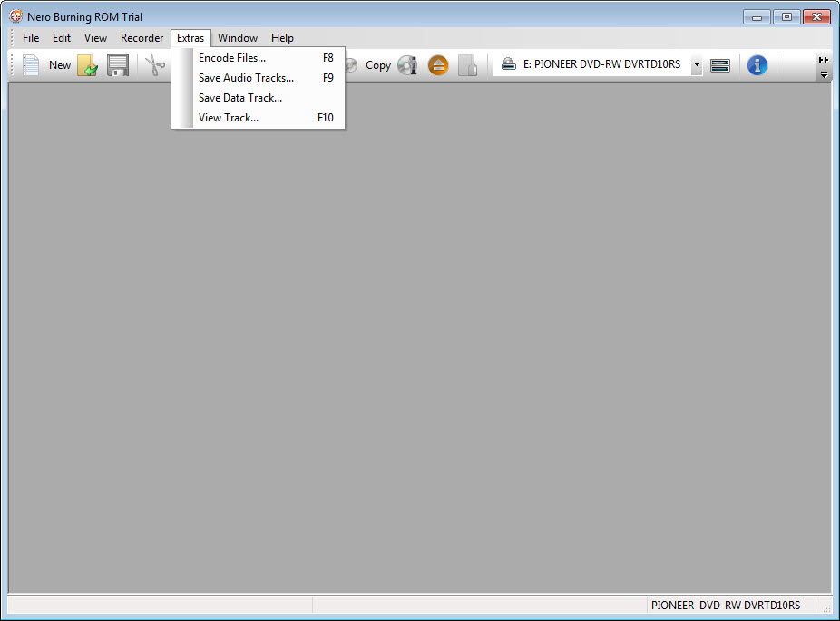Choose Save Audio Tracks... menu entry
This screenshot has width=840, height=621.
pos(259,78)
